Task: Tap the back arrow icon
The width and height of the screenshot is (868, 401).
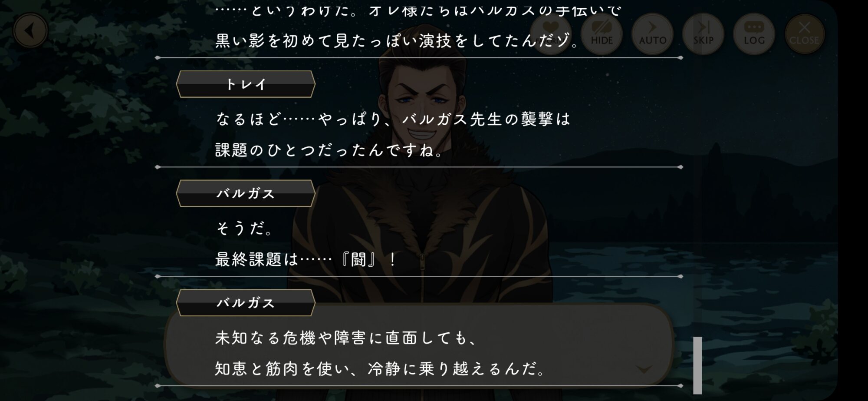Action: (30, 31)
